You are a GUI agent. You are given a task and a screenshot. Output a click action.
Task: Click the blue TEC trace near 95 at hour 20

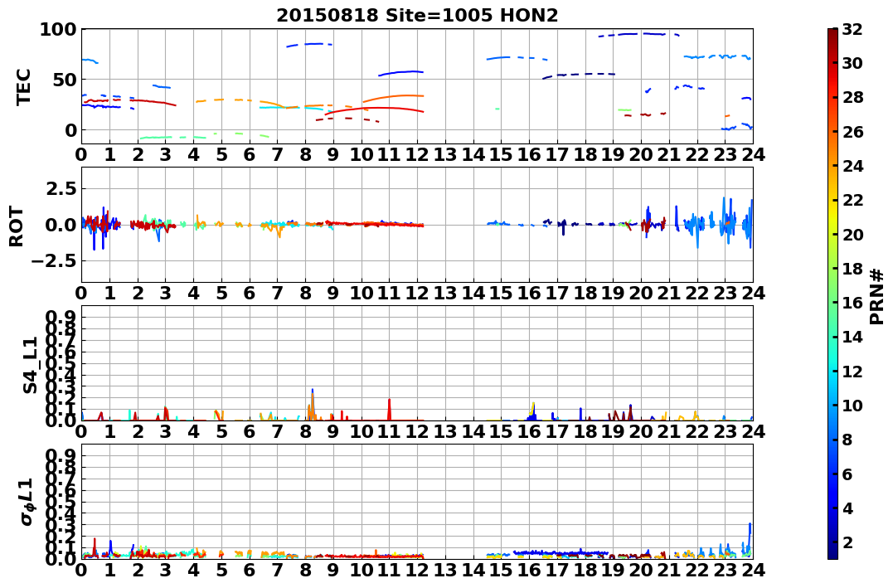pyautogui.click(x=639, y=34)
